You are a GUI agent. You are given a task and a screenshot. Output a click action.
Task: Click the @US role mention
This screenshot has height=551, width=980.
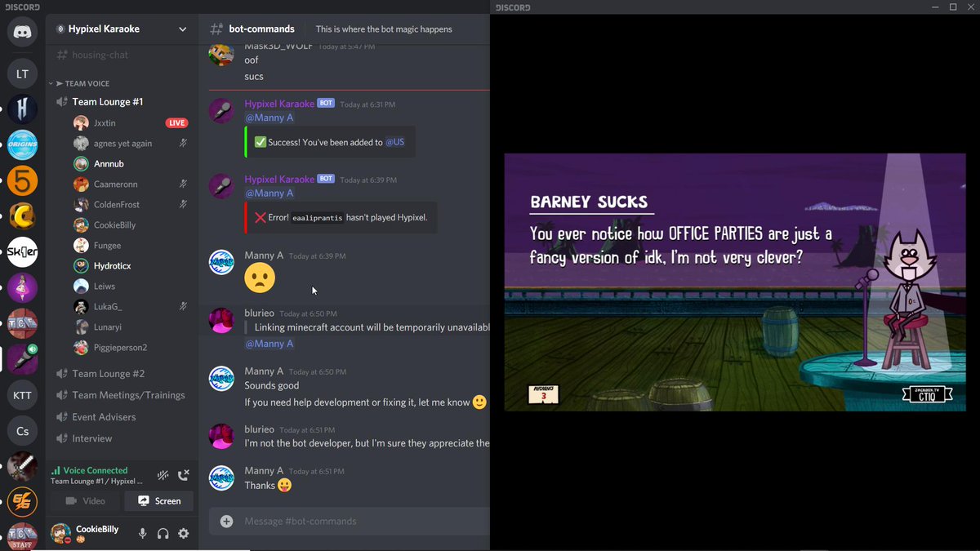coord(394,142)
